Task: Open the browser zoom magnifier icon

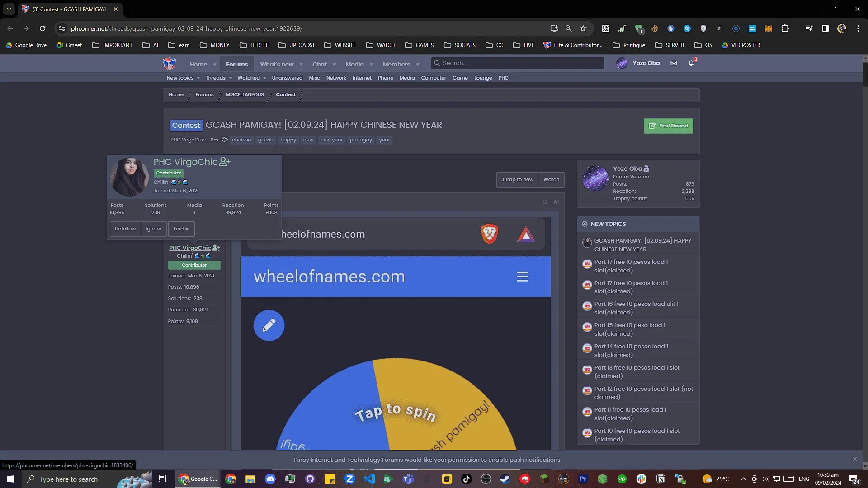Action: pos(569,28)
